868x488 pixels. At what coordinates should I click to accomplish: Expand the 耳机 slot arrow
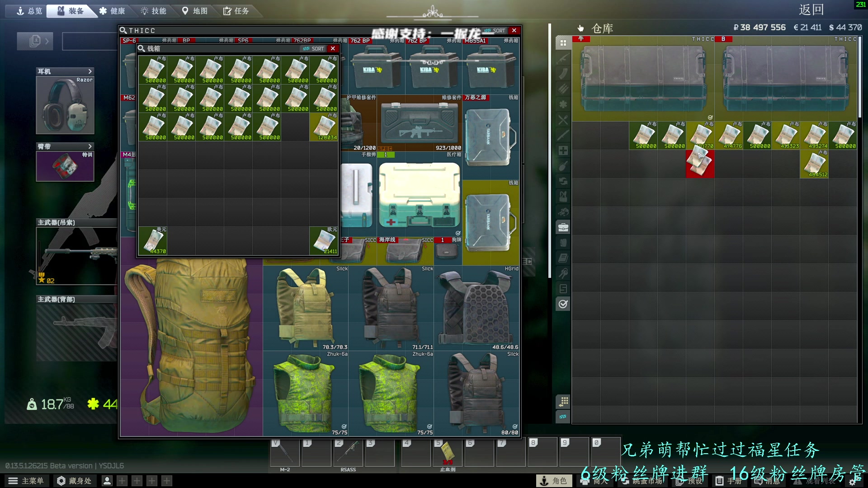coord(90,71)
